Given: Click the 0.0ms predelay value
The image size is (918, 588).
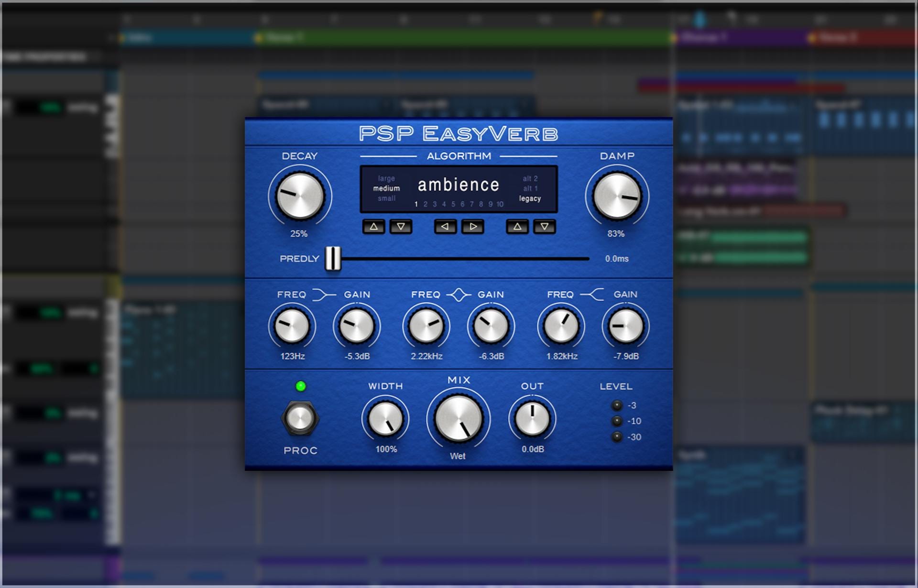Looking at the screenshot, I should tap(617, 259).
